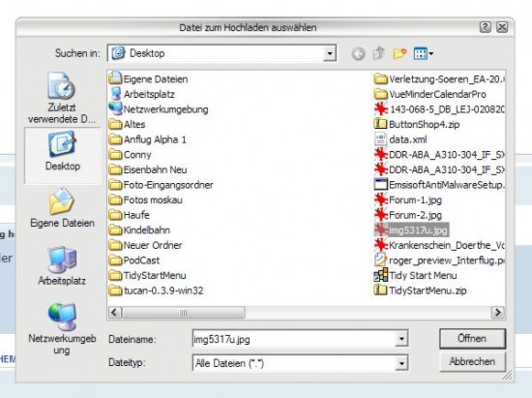
Task: Go up one folder level
Action: pyautogui.click(x=378, y=53)
